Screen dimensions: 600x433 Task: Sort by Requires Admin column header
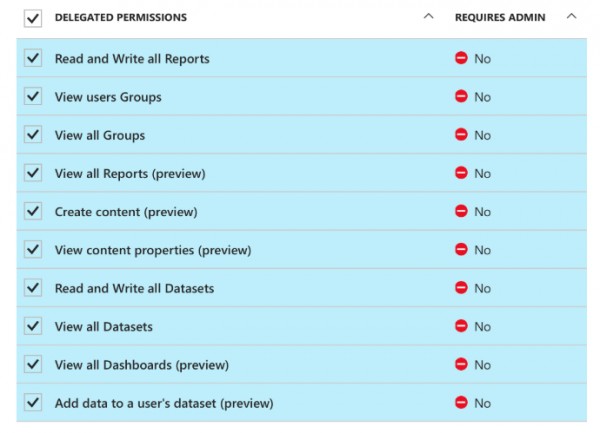click(500, 18)
